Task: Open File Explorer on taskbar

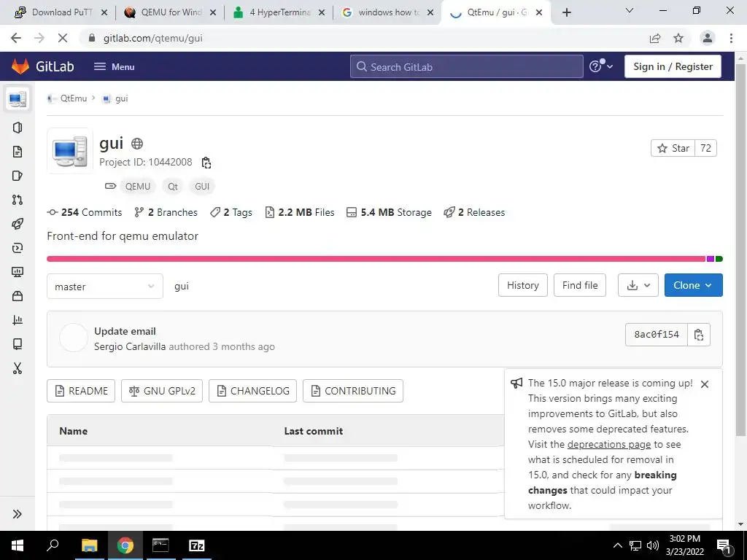Action: pyautogui.click(x=89, y=545)
